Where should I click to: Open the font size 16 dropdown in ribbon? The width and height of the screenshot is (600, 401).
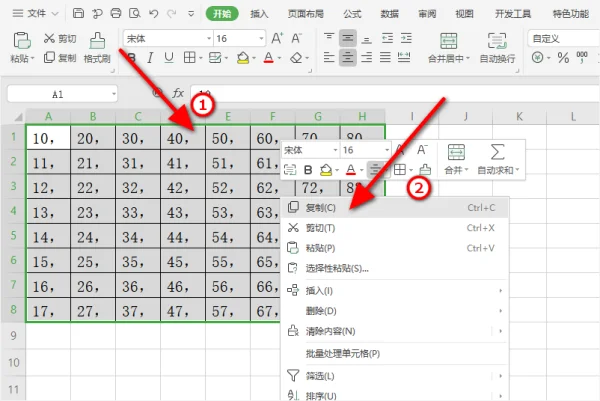click(x=261, y=39)
